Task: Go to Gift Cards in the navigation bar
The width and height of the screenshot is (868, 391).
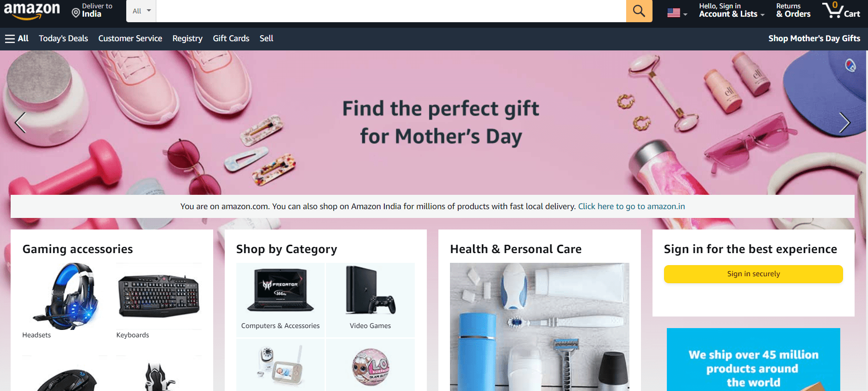Action: coord(231,38)
